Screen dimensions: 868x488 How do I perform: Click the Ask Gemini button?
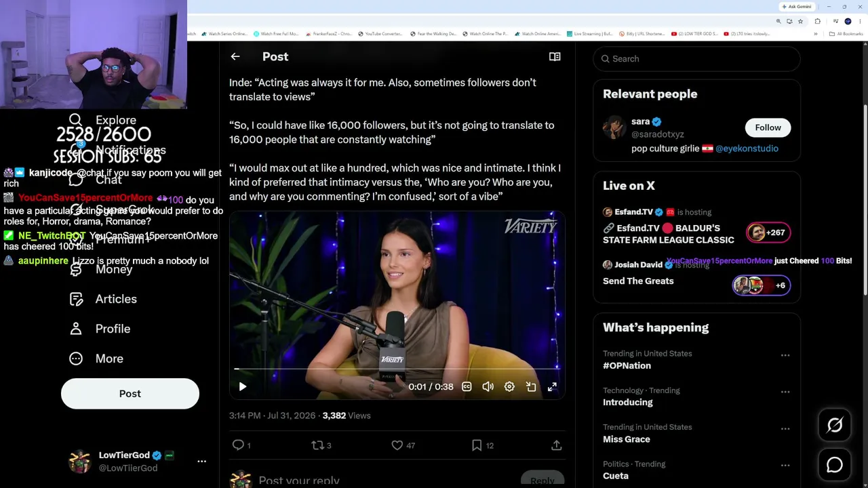[x=797, y=7]
